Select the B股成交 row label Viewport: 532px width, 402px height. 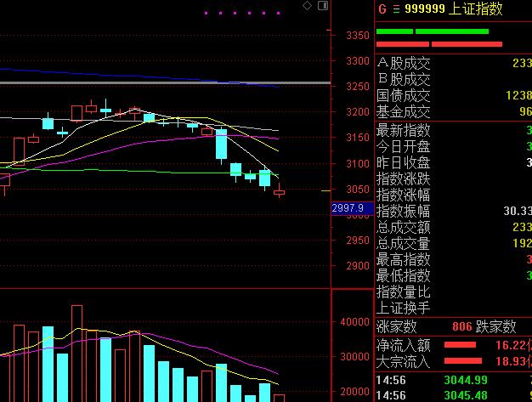click(x=404, y=79)
